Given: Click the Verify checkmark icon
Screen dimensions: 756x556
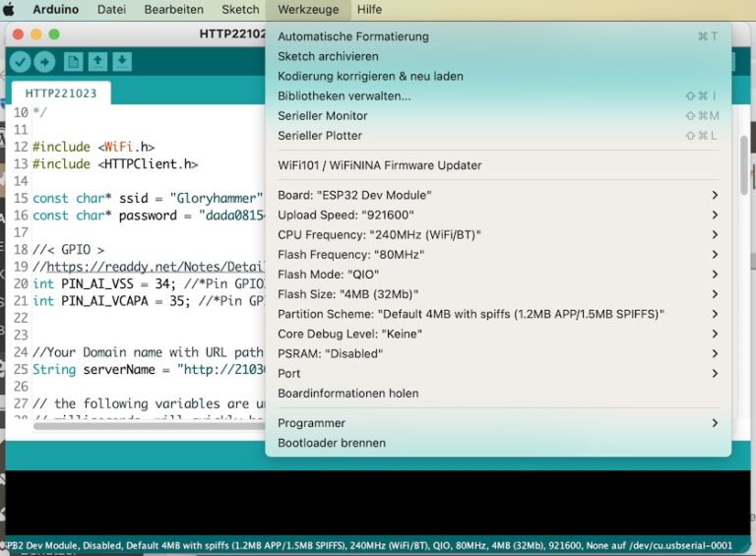Looking at the screenshot, I should [x=20, y=62].
